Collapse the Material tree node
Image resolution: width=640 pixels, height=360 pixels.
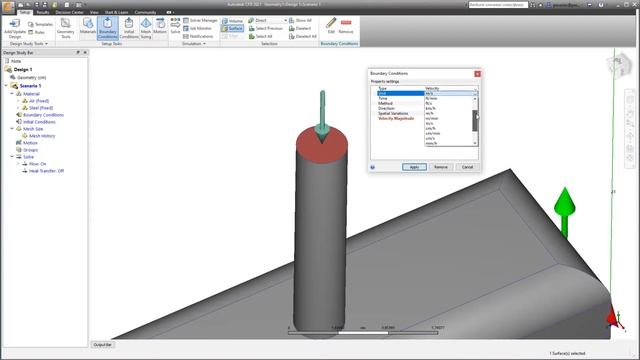[x=12, y=93]
